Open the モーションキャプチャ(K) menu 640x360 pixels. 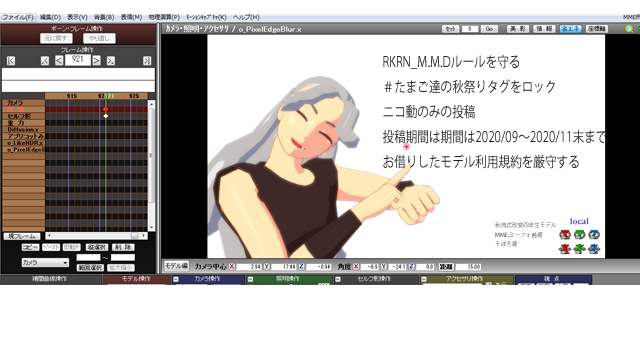click(206, 17)
